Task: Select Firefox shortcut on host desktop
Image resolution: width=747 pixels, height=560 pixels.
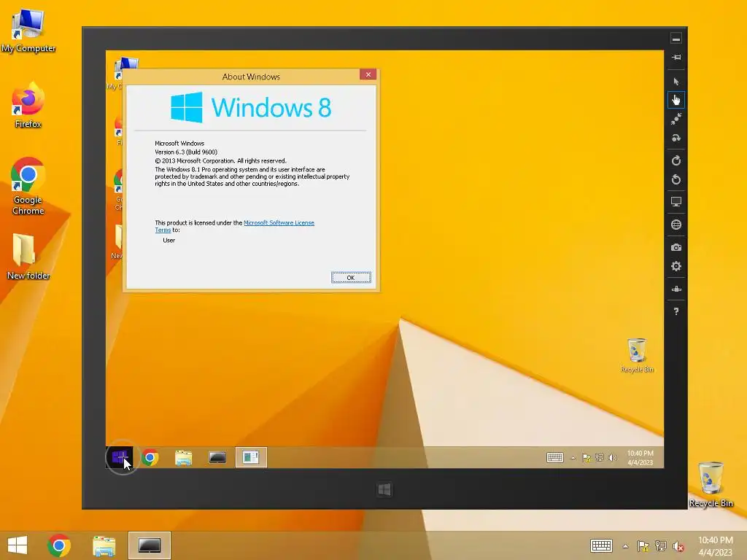Action: [28, 105]
